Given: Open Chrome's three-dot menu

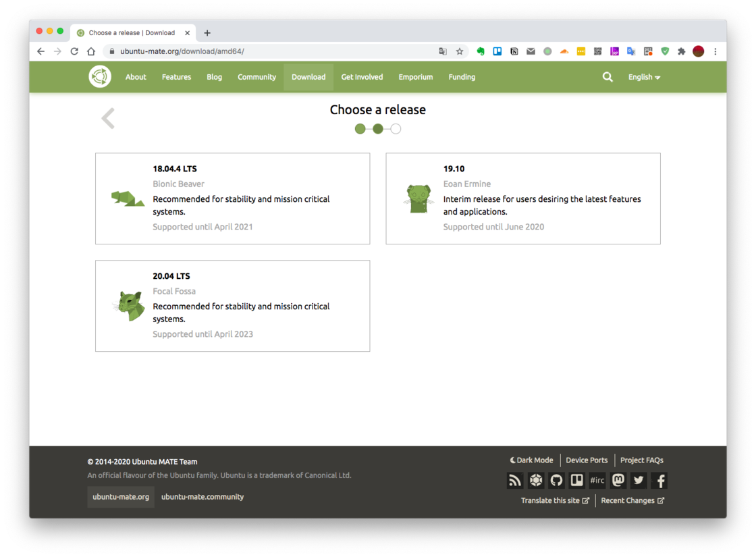Looking at the screenshot, I should (715, 51).
